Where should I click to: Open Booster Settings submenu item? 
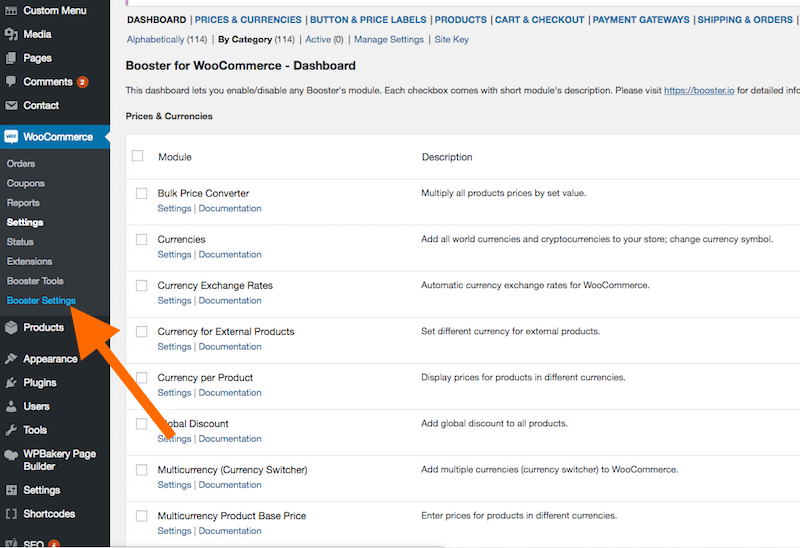[x=41, y=301]
